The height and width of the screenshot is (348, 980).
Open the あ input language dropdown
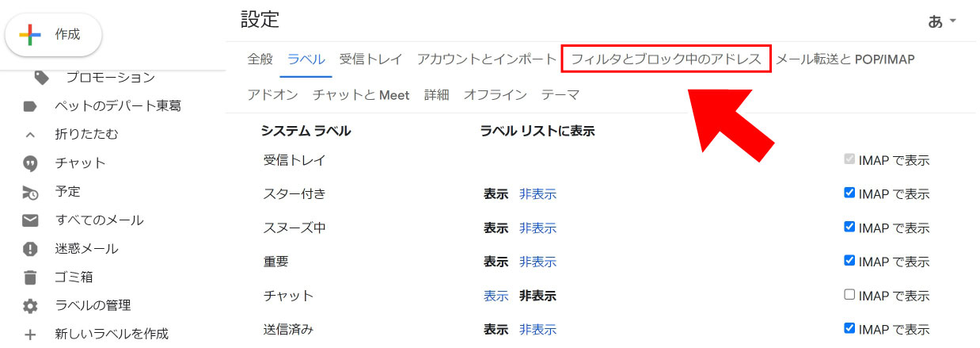pos(942,21)
